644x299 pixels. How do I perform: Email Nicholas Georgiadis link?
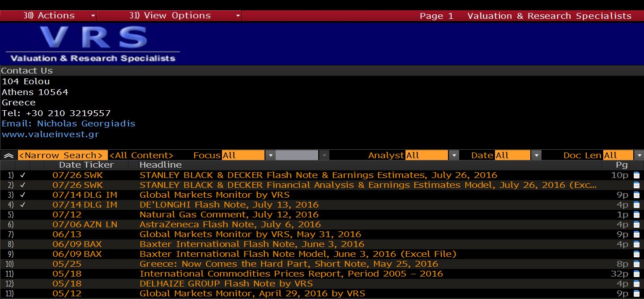click(68, 124)
